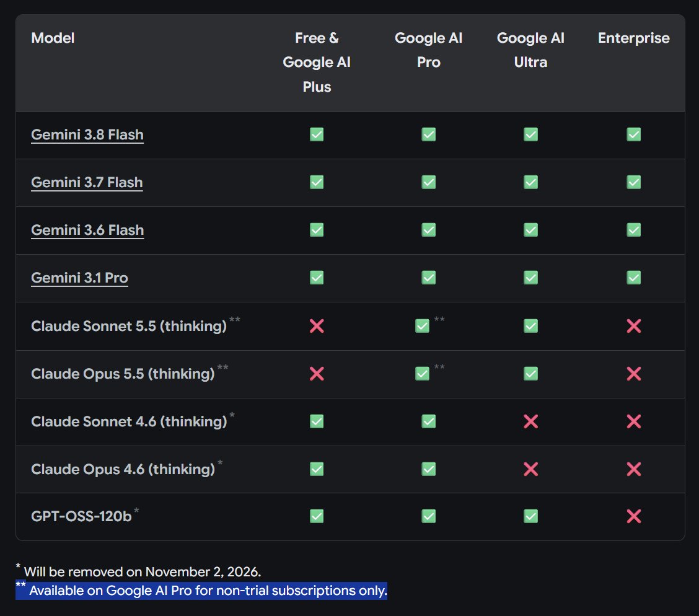The width and height of the screenshot is (699, 616).
Task: Click the November 2, 2026 removal footnote
Action: tap(138, 571)
